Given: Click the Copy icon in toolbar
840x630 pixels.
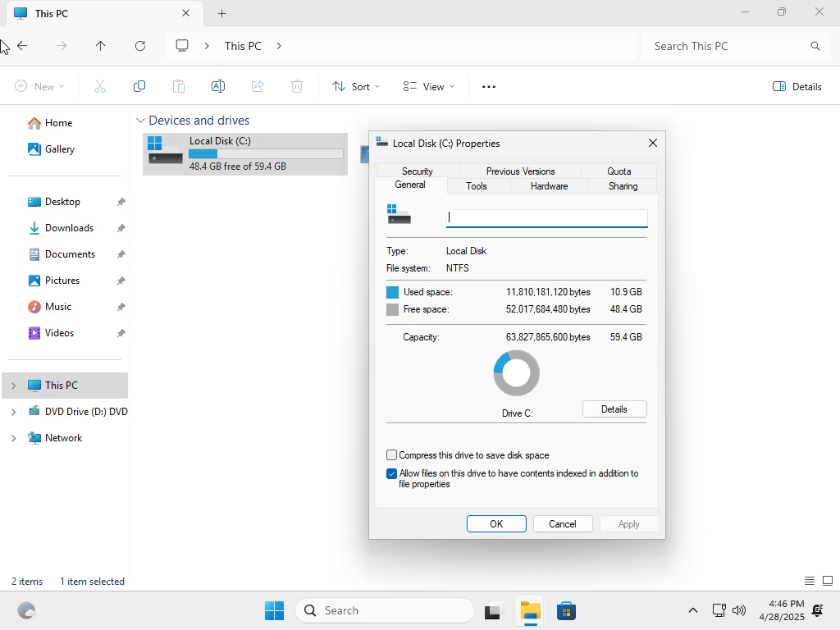Looking at the screenshot, I should pos(139,86).
